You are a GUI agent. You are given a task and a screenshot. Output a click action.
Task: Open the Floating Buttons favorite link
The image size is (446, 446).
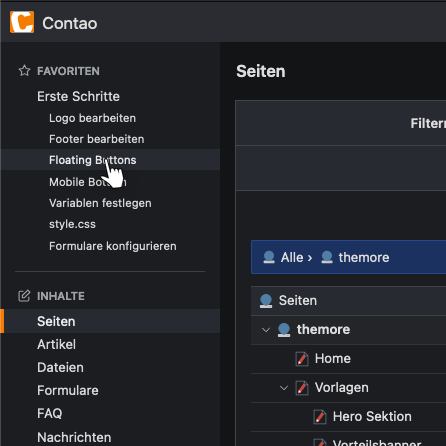click(93, 160)
